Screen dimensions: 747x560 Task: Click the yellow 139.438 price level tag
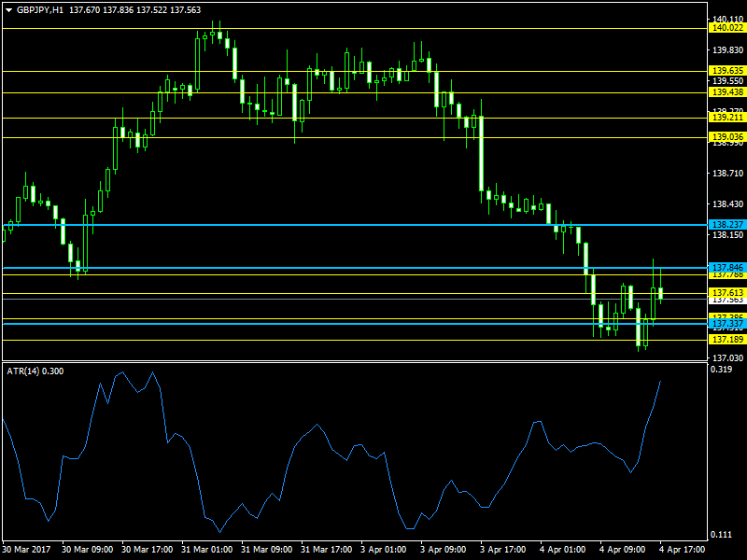pos(727,92)
